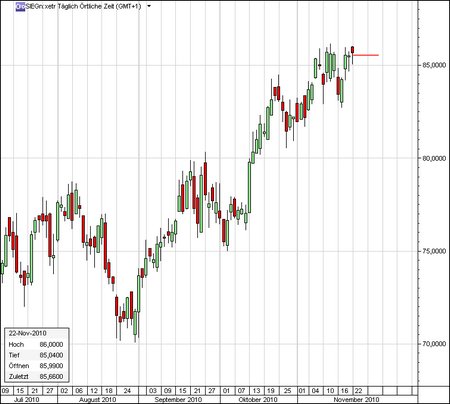The image size is (450, 404).
Task: Click the blue icon before the SIEGn:xetr title
Action: click(x=20, y=6)
